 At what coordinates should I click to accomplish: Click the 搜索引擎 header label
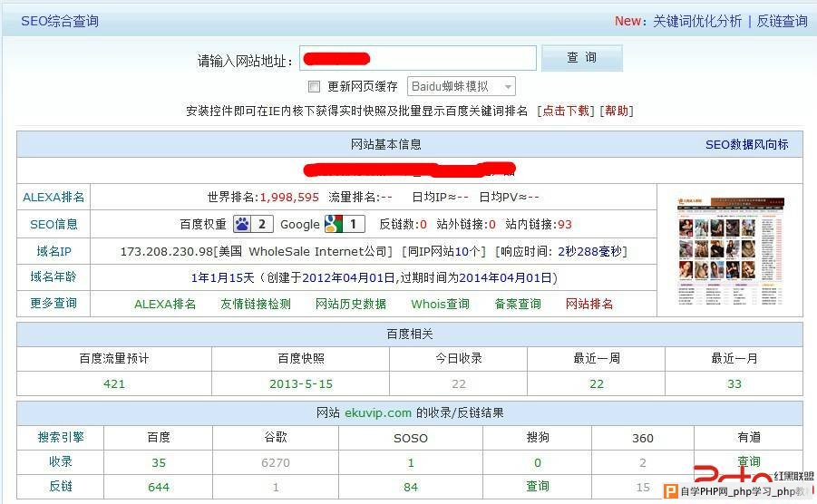click(x=61, y=437)
